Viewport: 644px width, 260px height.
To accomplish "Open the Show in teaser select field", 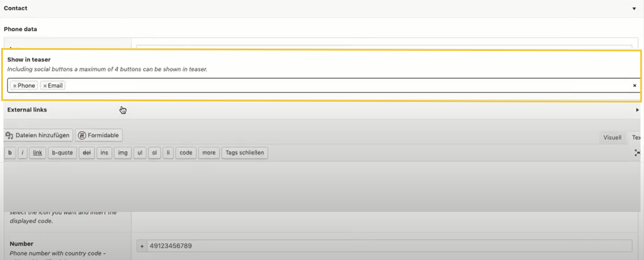I will pyautogui.click(x=347, y=86).
